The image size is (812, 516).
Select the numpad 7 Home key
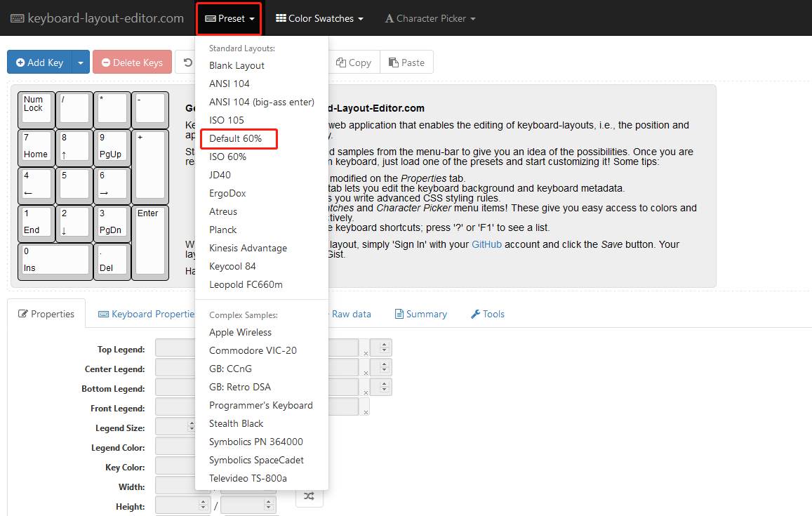[36, 147]
